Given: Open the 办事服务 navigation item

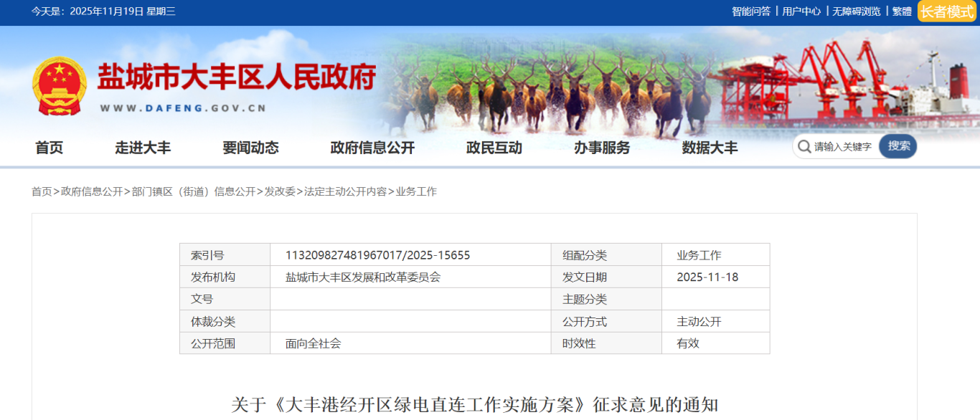Looking at the screenshot, I should [602, 148].
